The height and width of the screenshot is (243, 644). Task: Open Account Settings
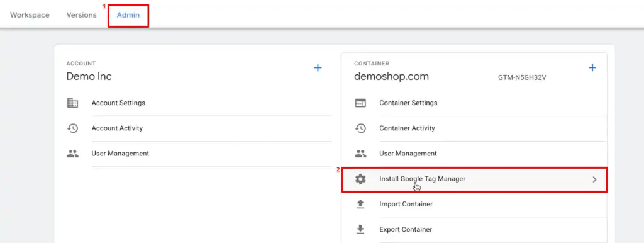point(118,103)
